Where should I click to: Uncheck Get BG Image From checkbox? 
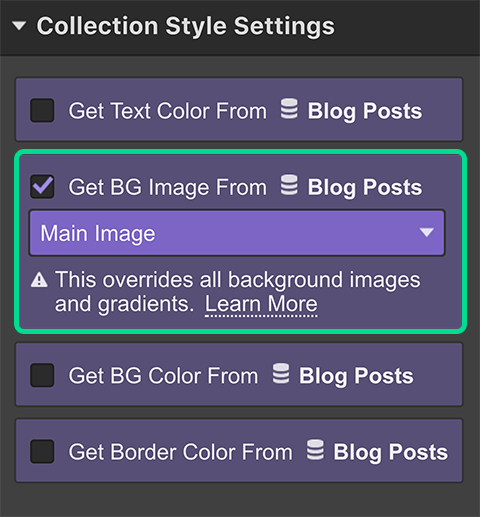(42, 187)
